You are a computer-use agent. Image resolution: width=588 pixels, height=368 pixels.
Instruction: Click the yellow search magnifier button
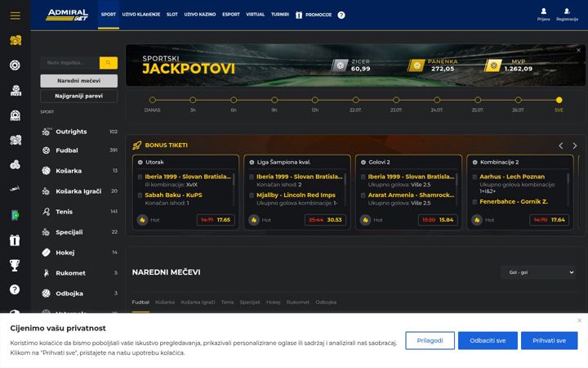[109, 63]
